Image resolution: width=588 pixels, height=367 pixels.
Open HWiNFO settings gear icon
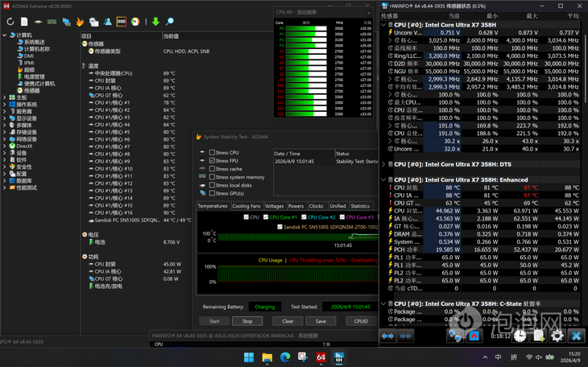coord(557,336)
